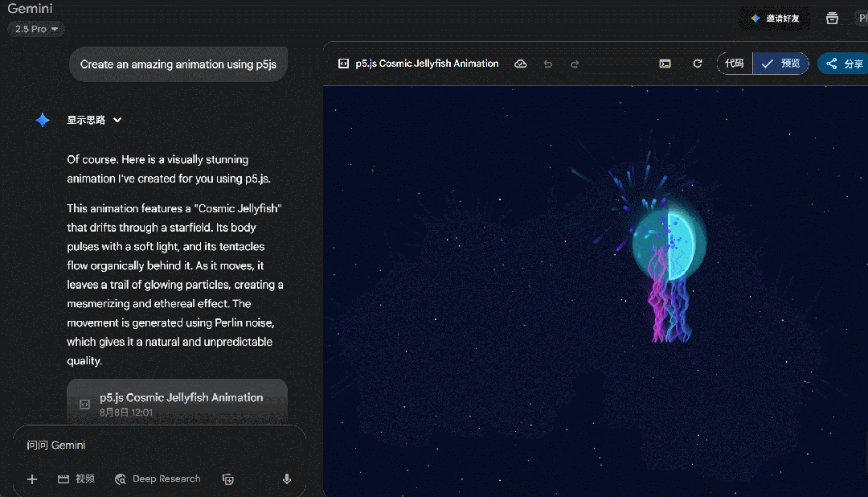Screen dimensions: 868x497
Task: Click the 分享 share button
Action: tap(844, 64)
